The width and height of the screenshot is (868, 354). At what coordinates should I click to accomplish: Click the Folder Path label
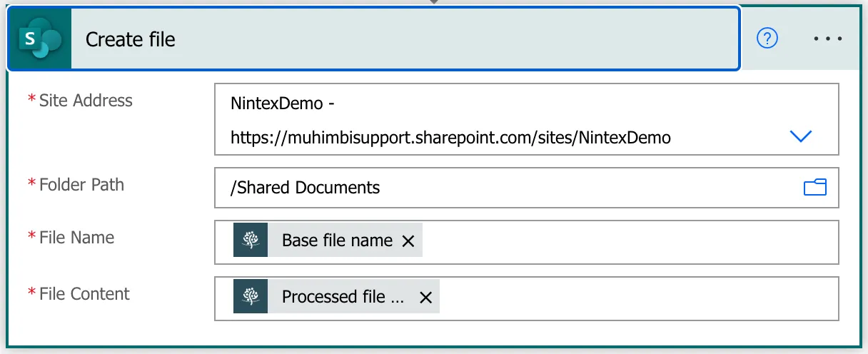click(x=81, y=185)
